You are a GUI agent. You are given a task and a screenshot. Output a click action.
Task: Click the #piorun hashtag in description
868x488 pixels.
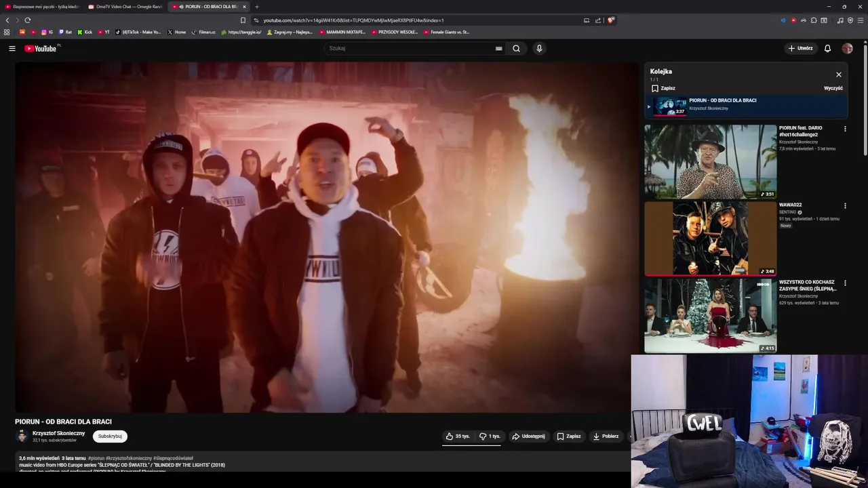(96, 458)
